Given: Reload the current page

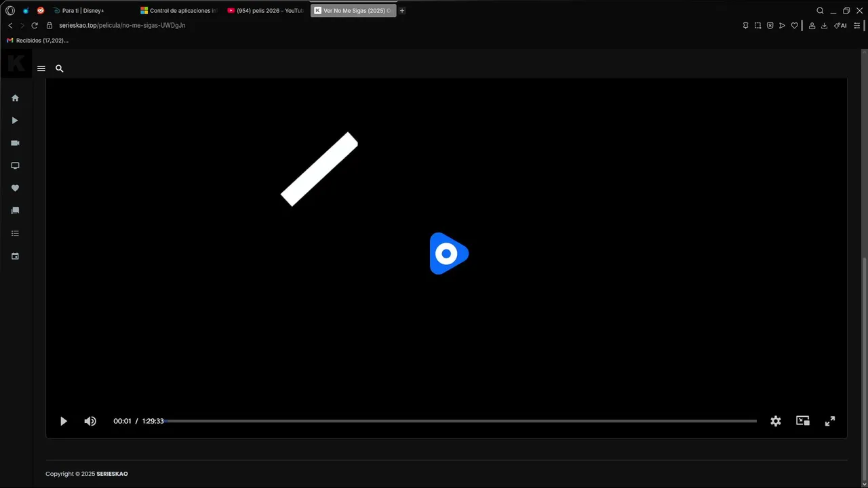Looking at the screenshot, I should point(35,26).
